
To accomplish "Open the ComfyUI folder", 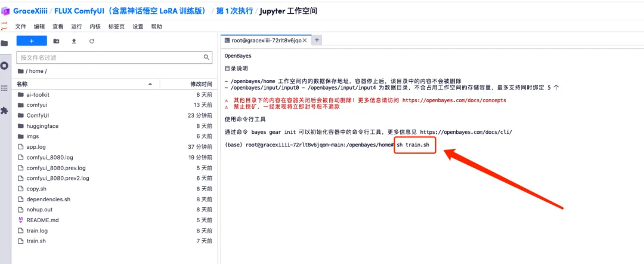I will click(38, 115).
